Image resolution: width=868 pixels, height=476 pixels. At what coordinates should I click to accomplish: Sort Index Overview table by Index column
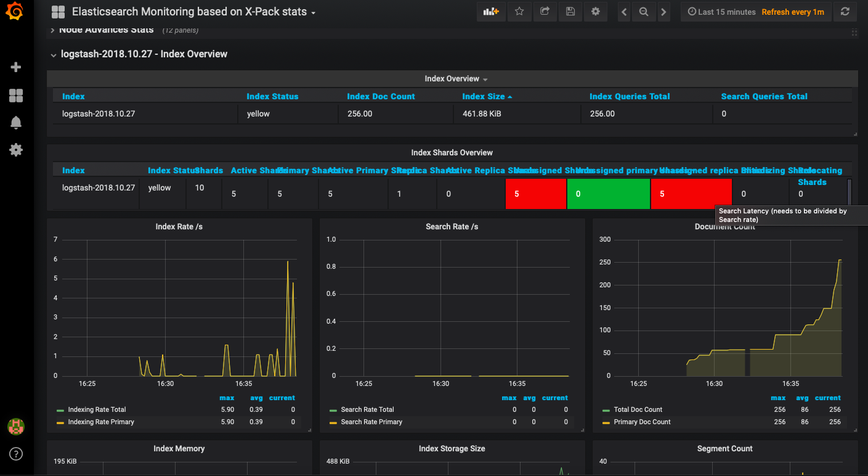click(73, 96)
